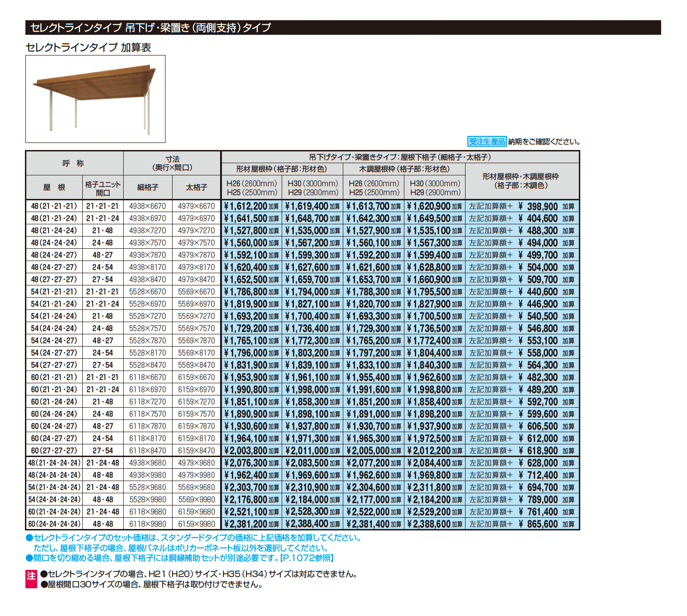Click the ¥1,612,200 price cell
The height and width of the screenshot is (616, 687).
[x=252, y=206]
